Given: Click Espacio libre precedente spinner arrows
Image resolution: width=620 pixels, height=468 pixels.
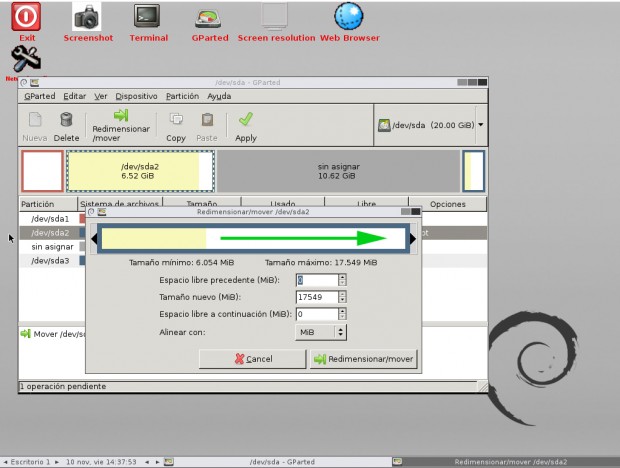Looking at the screenshot, I should click(342, 280).
